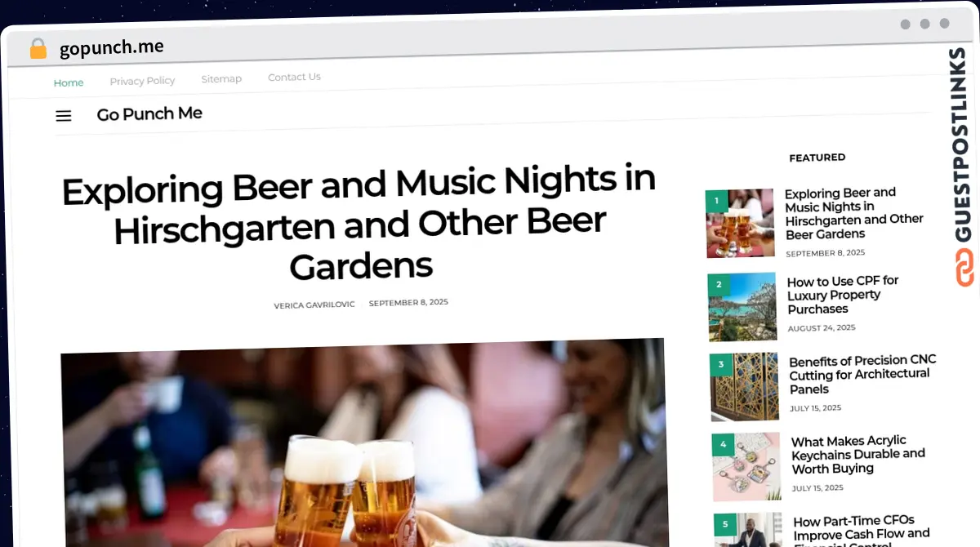Click the Featured sidebar heading

click(x=817, y=158)
